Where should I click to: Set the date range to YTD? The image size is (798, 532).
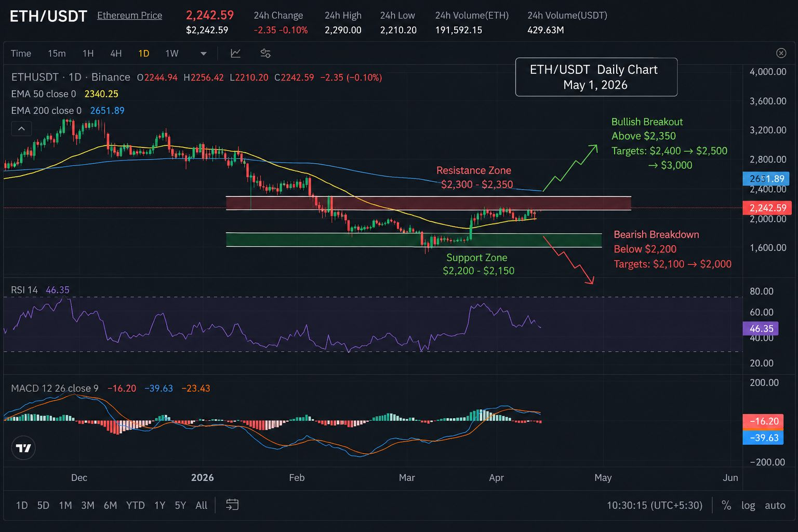[x=136, y=505]
